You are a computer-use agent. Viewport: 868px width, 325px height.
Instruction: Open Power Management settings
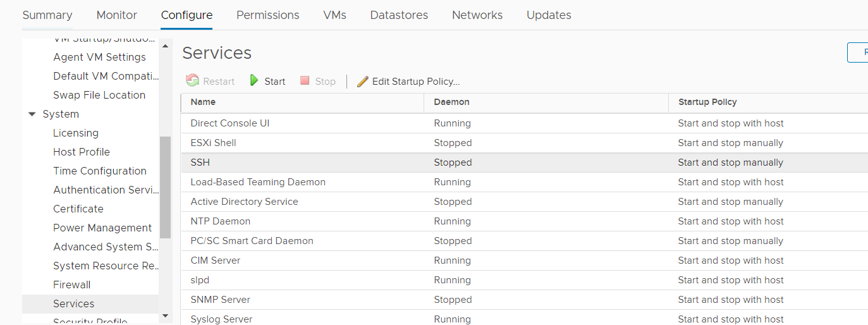(x=102, y=228)
